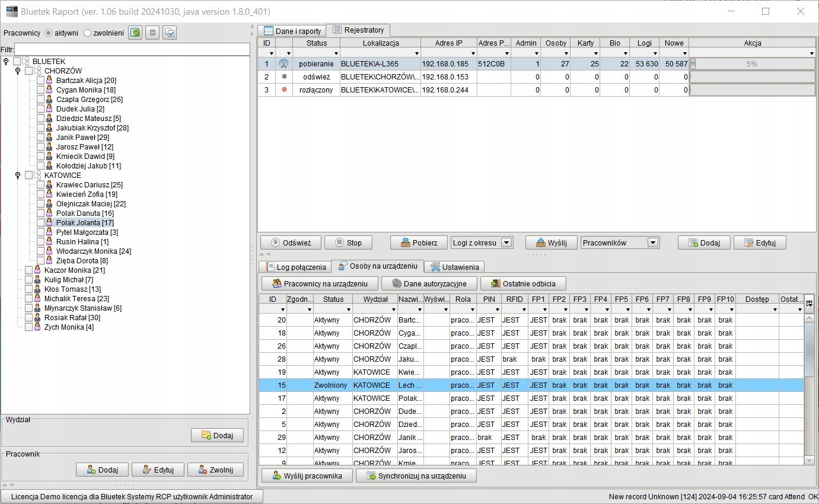The height and width of the screenshot is (504, 819).
Task: Open the Ustawienia tab
Action: (x=455, y=267)
